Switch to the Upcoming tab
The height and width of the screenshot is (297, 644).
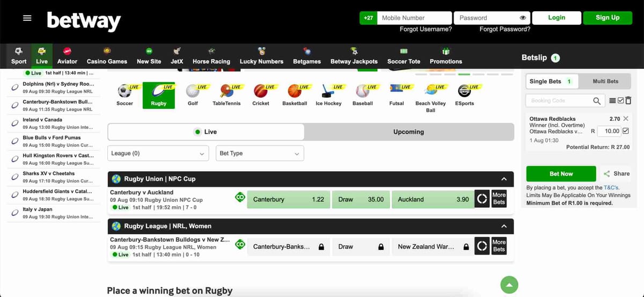click(x=408, y=132)
